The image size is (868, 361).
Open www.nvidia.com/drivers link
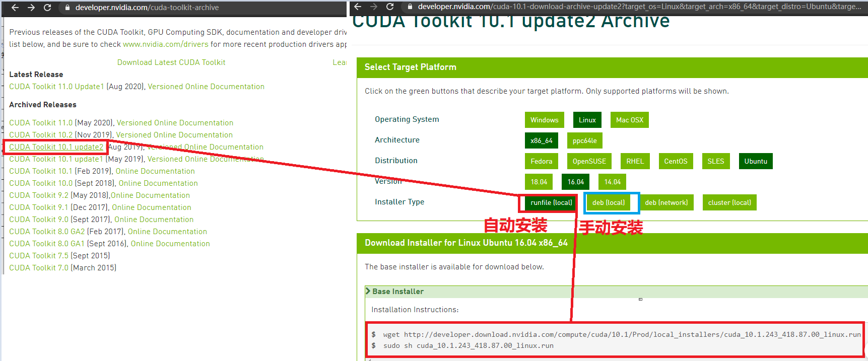pyautogui.click(x=166, y=44)
